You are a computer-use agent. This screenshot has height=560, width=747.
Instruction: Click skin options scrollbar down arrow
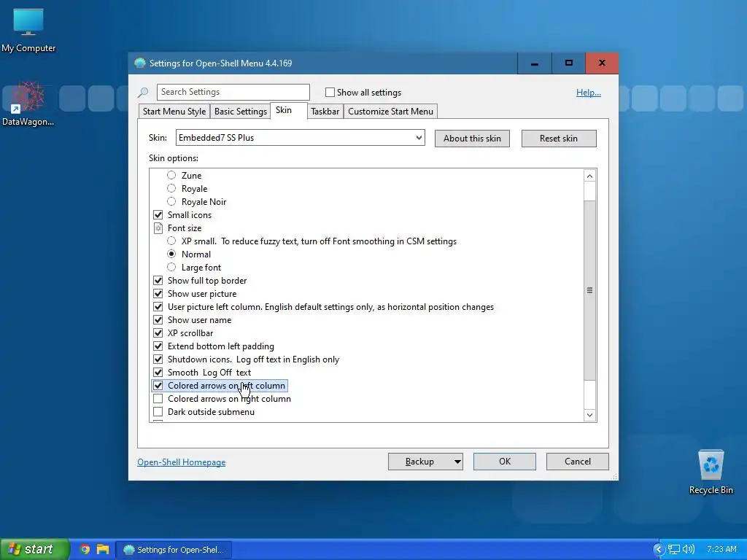[x=589, y=415]
